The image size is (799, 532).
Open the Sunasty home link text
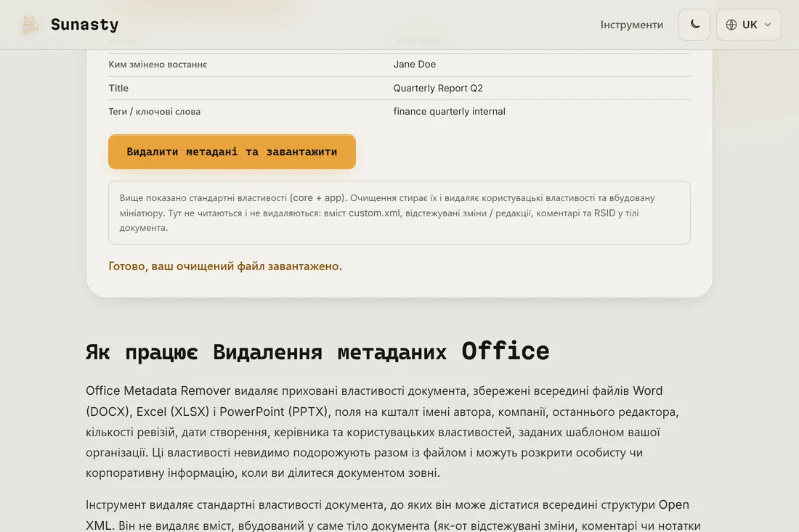[x=84, y=25]
